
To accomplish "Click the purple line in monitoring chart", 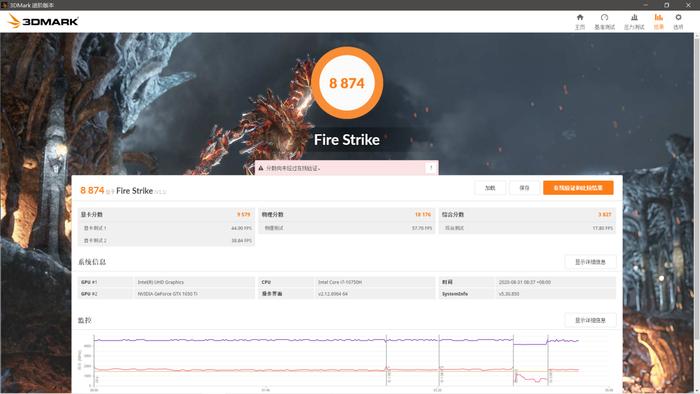I will click(241, 340).
